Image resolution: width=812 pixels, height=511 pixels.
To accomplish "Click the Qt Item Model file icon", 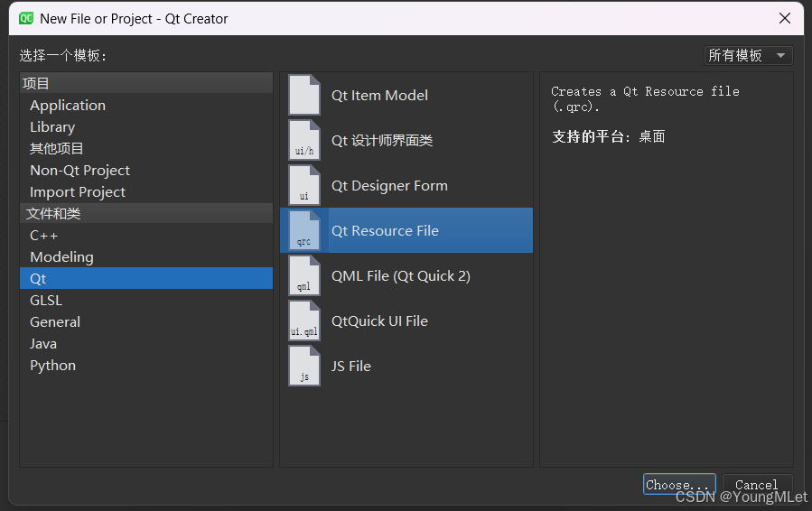I will coord(304,96).
